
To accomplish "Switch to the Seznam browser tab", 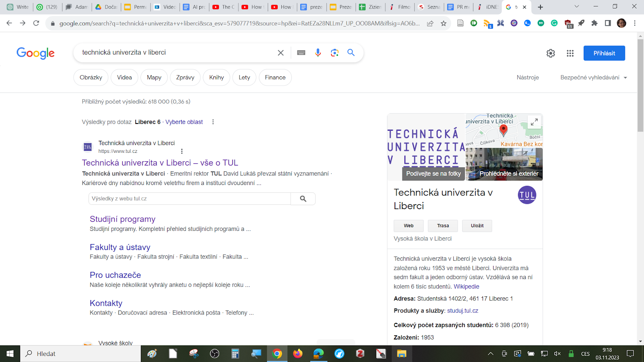I will [429, 7].
